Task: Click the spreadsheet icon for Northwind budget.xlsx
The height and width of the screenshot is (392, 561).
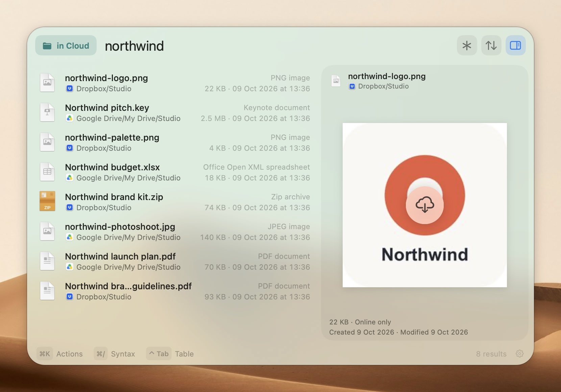Action: click(47, 172)
